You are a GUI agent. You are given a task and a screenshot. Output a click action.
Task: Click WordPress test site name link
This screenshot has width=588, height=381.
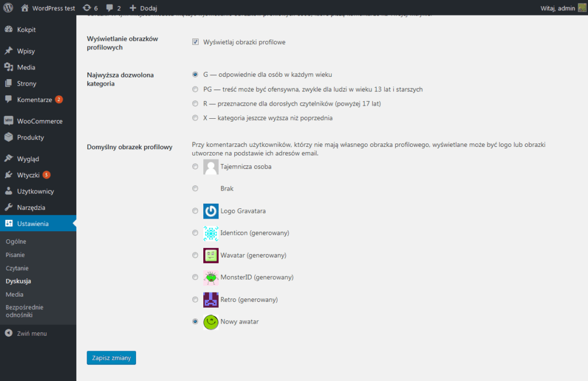53,8
